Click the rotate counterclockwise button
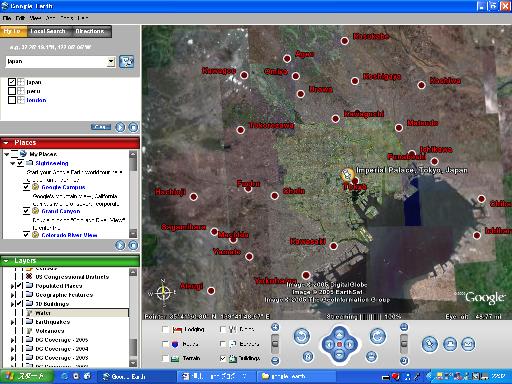Image resolution: width=512 pixels, height=384 pixels. (x=302, y=336)
